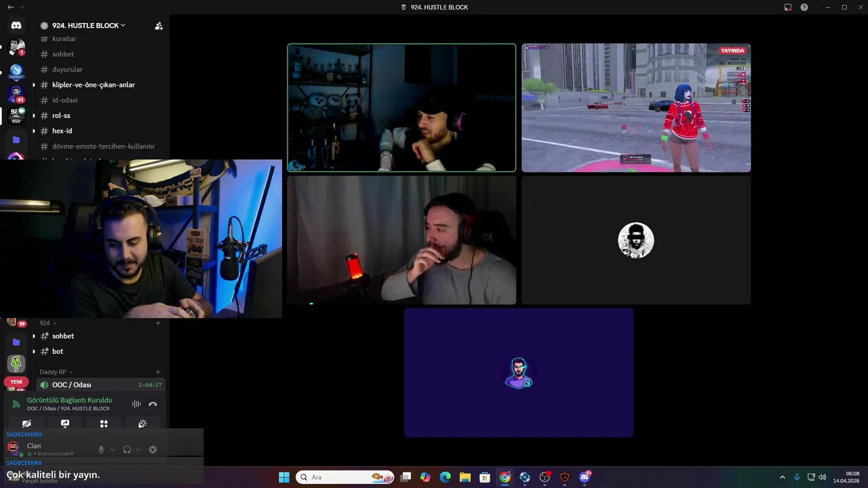Open the help question mark icon
Image resolution: width=868 pixels, height=488 pixels.
(804, 7)
